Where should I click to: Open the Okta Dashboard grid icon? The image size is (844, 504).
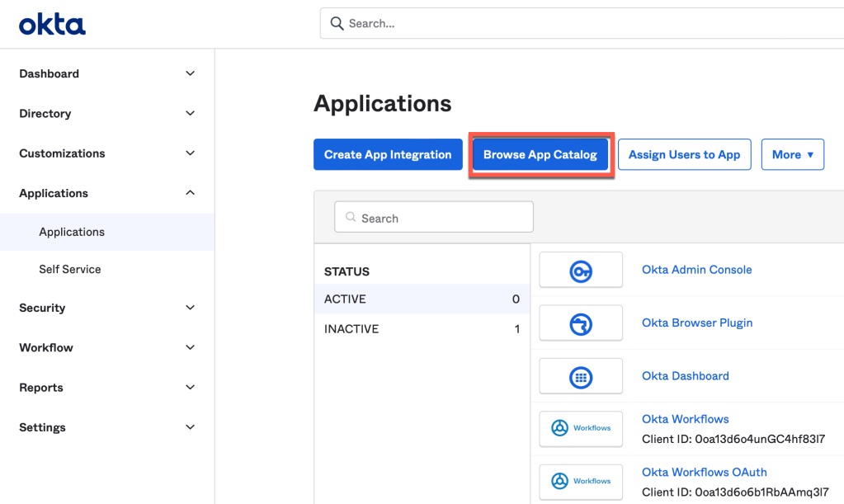click(581, 376)
